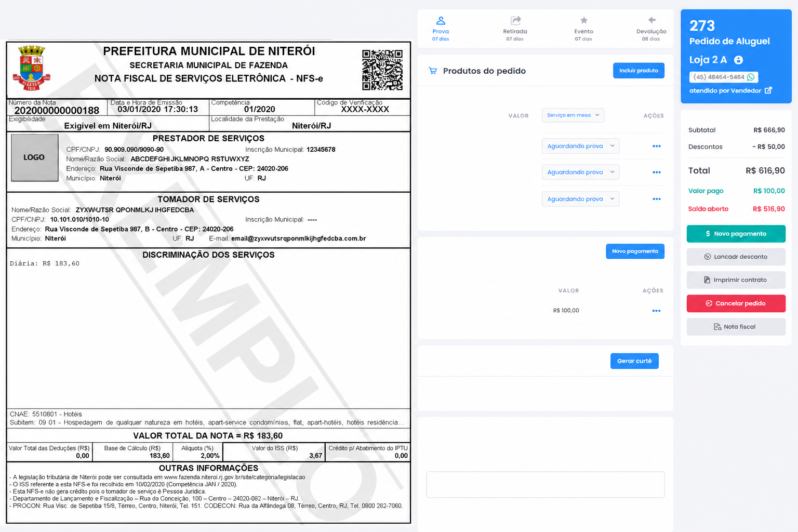Viewport: 798px width, 532px height.
Task: Click the Valor pago amount R$ 100,00
Action: [769, 191]
